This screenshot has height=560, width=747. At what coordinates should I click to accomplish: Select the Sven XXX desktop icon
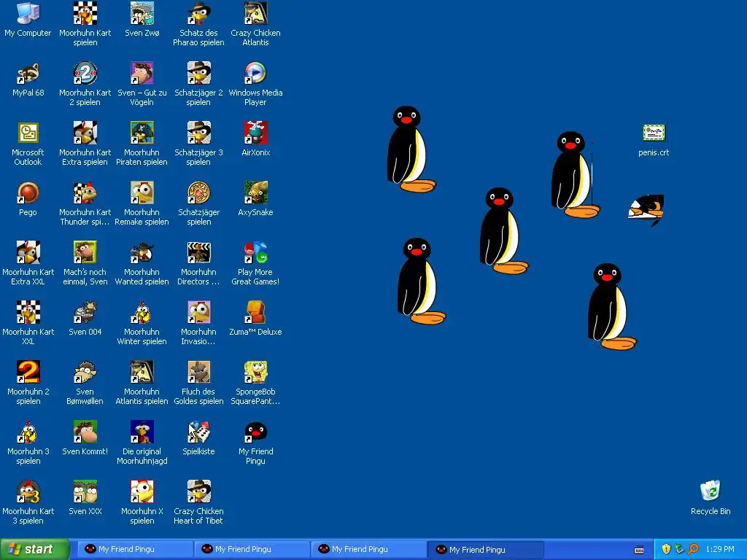(x=85, y=491)
